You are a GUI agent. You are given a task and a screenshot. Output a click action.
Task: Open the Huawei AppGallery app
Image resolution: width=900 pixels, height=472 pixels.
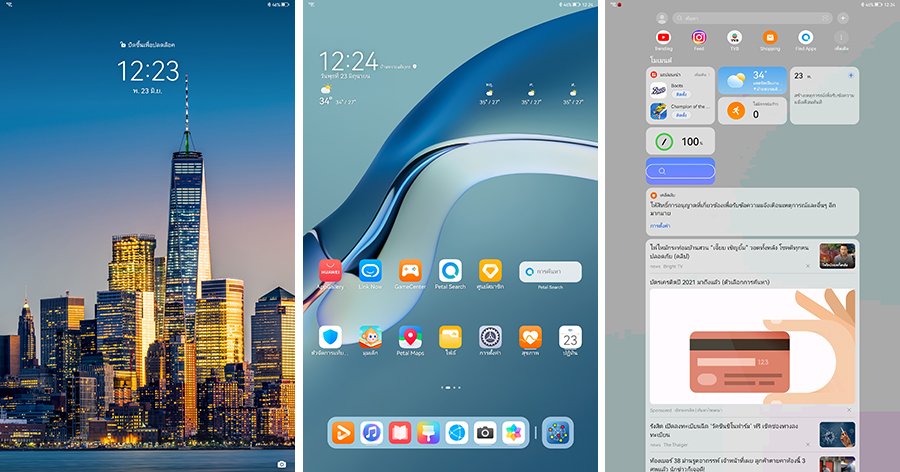coord(330,271)
